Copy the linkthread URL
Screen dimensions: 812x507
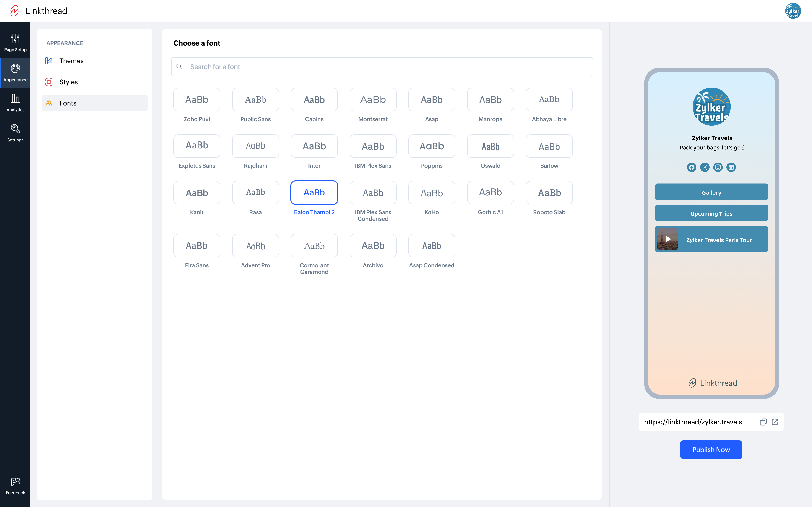763,422
